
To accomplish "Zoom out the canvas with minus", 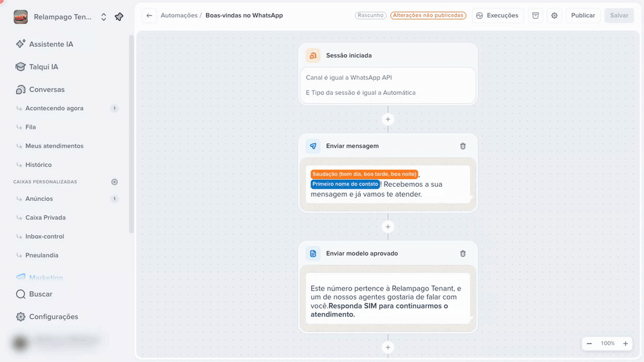I will (589, 343).
